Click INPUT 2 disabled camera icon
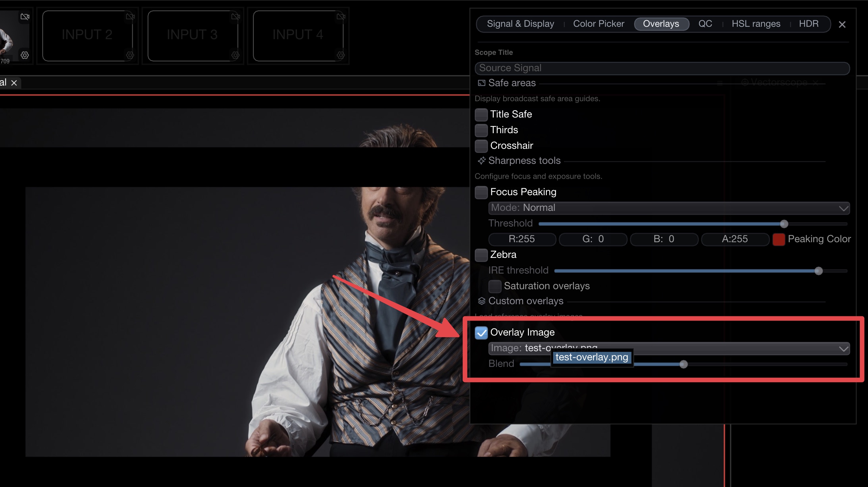 130,17
